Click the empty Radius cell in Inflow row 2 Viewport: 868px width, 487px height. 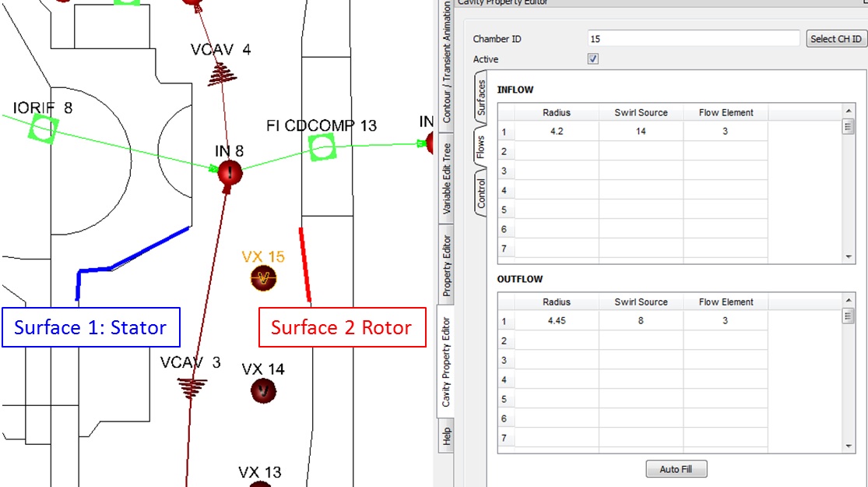[x=557, y=151]
